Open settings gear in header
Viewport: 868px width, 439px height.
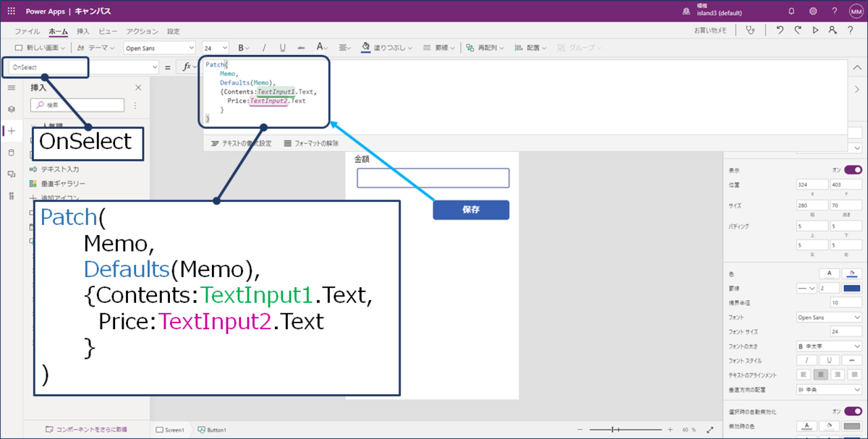(x=813, y=12)
